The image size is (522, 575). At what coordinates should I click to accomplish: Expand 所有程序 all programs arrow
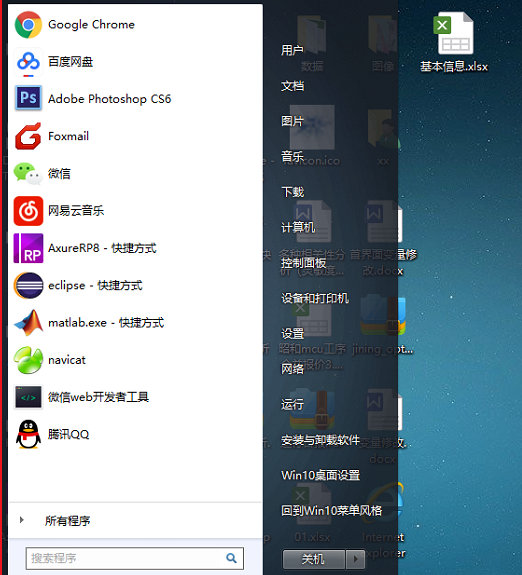point(22,520)
